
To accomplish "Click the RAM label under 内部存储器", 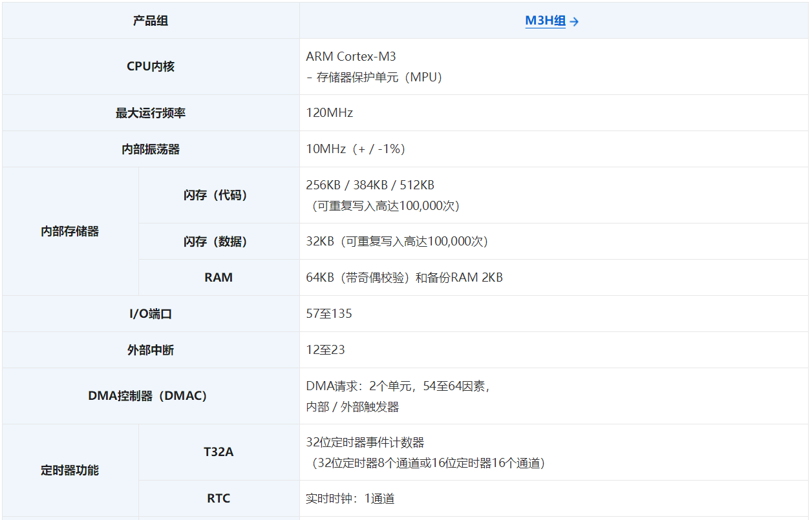I will tap(219, 278).
